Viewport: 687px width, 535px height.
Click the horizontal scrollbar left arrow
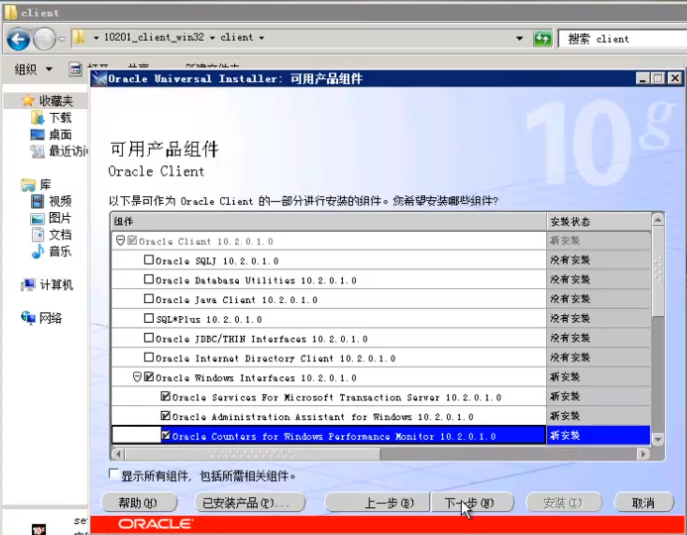(118, 454)
